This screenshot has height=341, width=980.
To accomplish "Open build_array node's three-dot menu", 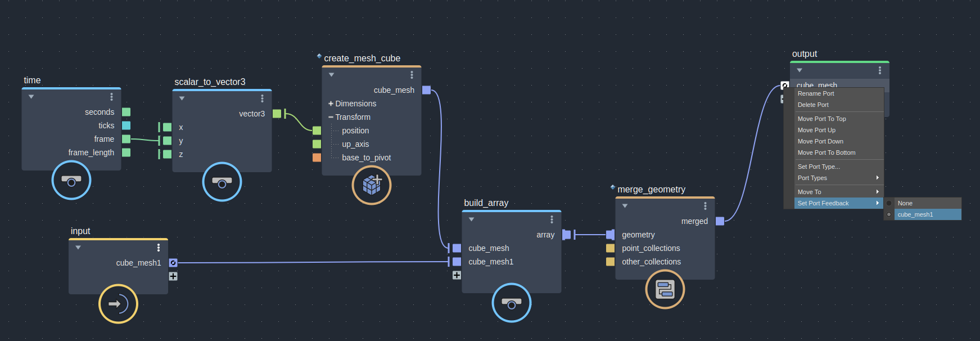I will click(x=552, y=219).
